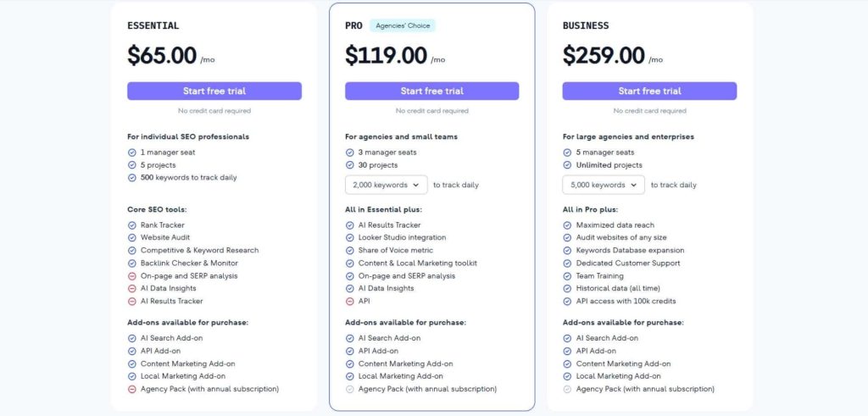Click red minus icon next to API in Pro
868x416 pixels.
pyautogui.click(x=349, y=302)
